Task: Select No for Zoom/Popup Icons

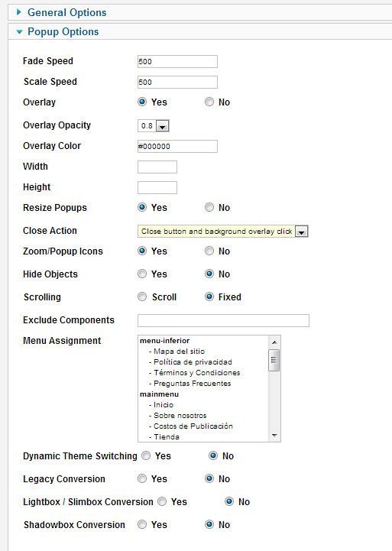Action: point(209,251)
